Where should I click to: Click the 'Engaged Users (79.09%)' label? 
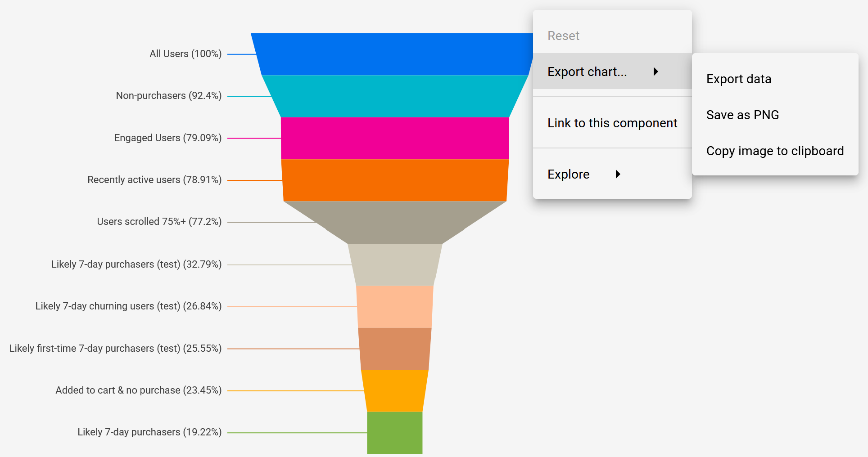click(x=168, y=138)
